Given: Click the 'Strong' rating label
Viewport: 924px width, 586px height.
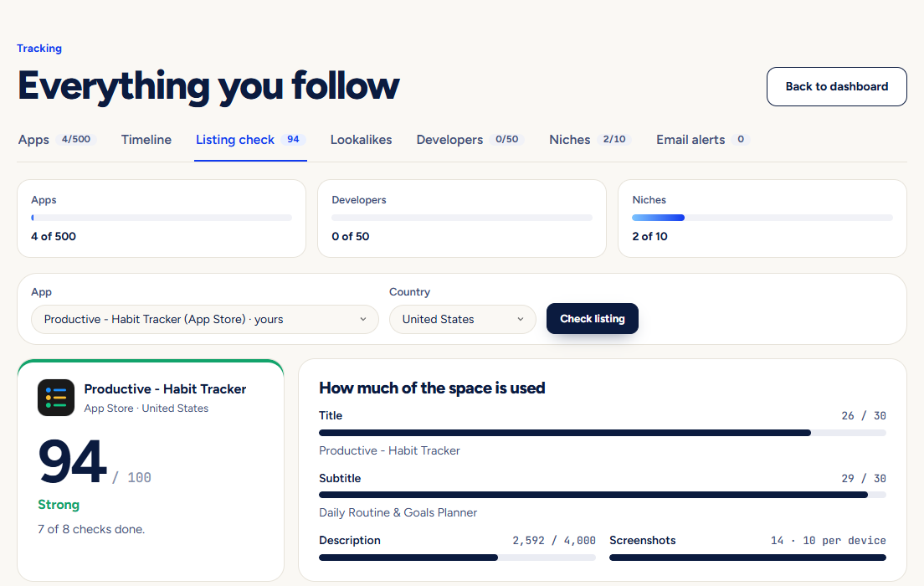Looking at the screenshot, I should [59, 505].
